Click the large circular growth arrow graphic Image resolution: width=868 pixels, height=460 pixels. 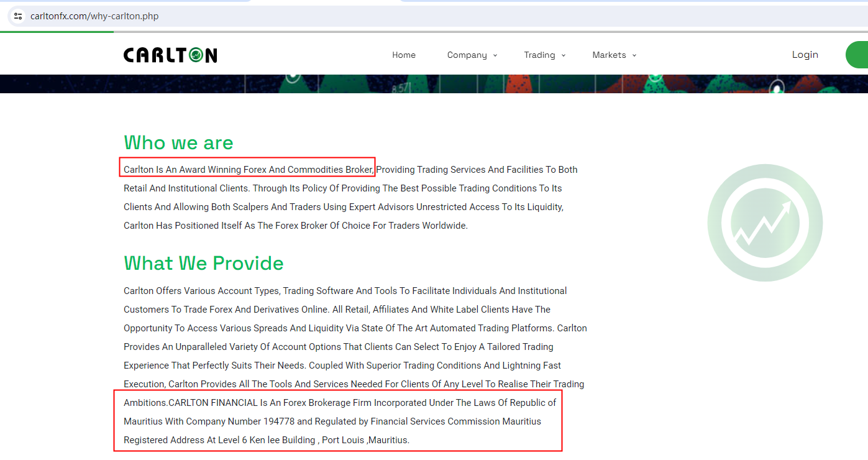765,223
